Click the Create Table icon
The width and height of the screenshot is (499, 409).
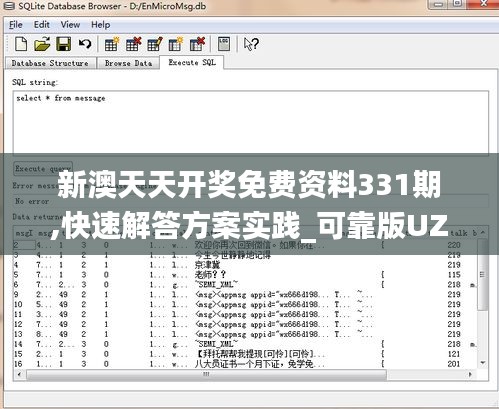[111, 44]
